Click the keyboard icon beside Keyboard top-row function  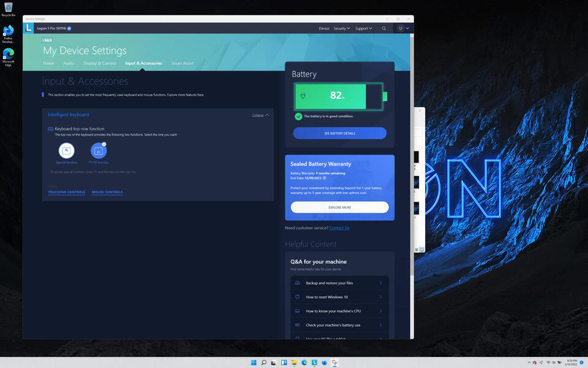[x=51, y=129]
